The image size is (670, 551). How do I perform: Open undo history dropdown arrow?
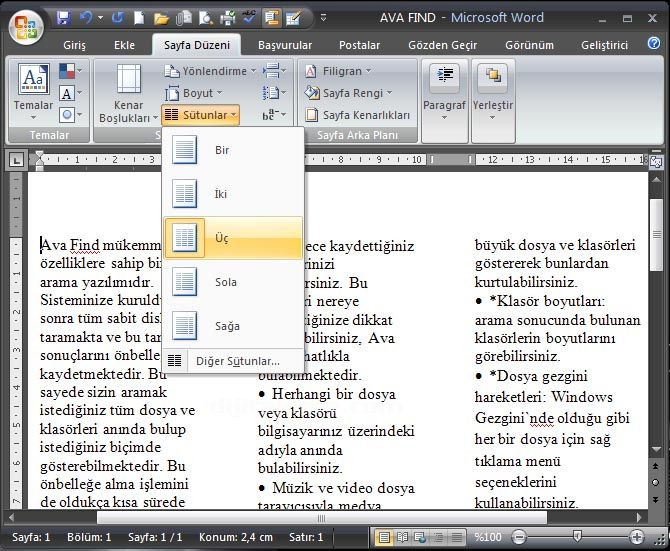point(100,18)
